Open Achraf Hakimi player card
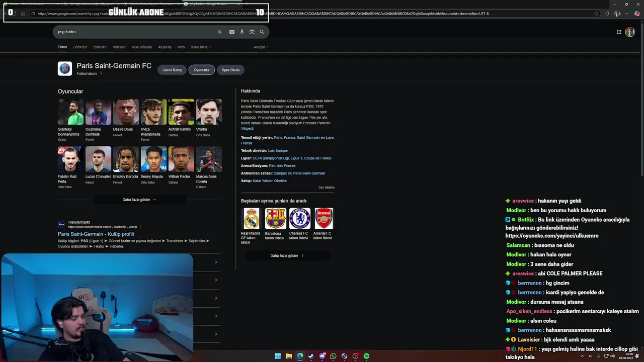Screen dimensions: 644x362 (181, 118)
